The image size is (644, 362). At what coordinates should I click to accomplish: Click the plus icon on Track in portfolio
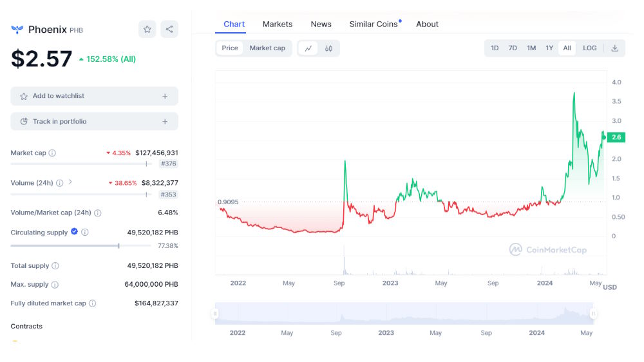(165, 122)
